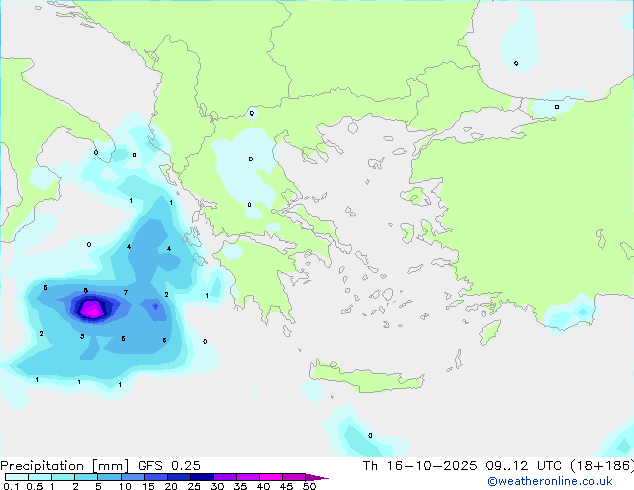634x490 pixels.
Task: Pick the 10–15 mm legend swatch
Action: click(132, 477)
